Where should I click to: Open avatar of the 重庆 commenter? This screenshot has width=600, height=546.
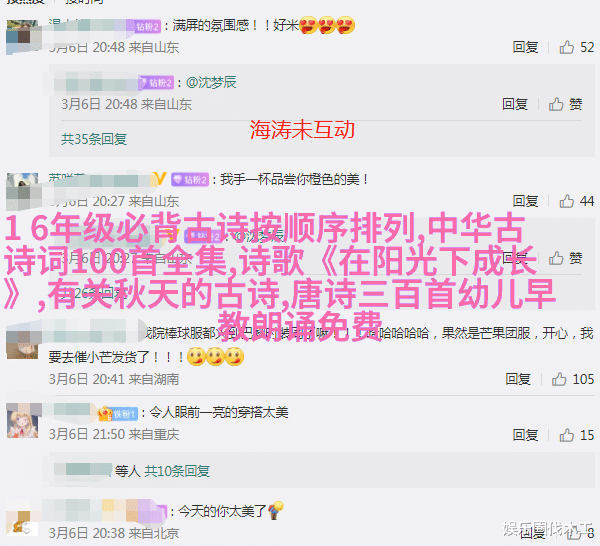[x=22, y=422]
